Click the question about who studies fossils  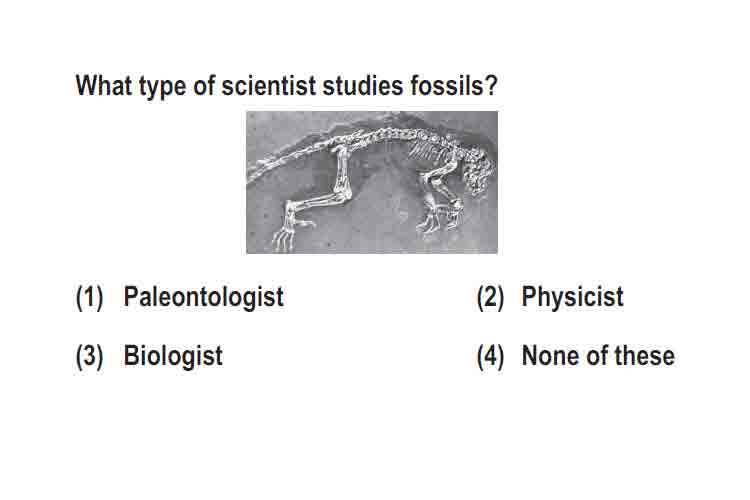click(287, 87)
